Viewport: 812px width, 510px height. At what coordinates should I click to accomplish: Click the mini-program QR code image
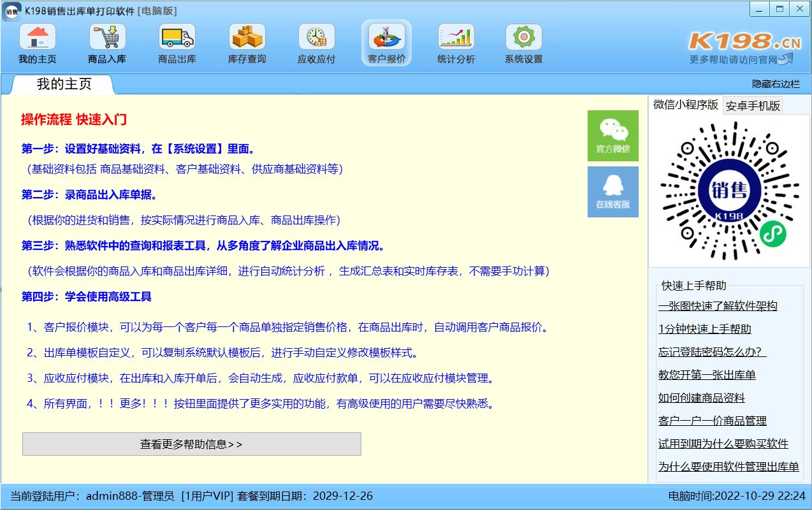click(729, 191)
